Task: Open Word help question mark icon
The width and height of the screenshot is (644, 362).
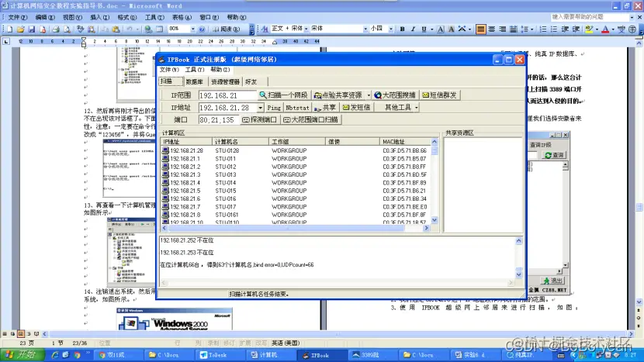Action: pos(202,29)
